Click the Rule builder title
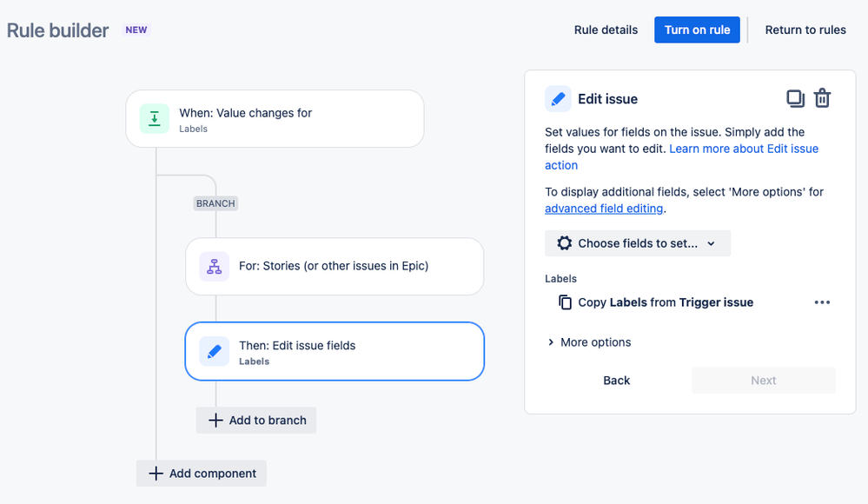Screen dimensions: 868x504 coord(57,30)
